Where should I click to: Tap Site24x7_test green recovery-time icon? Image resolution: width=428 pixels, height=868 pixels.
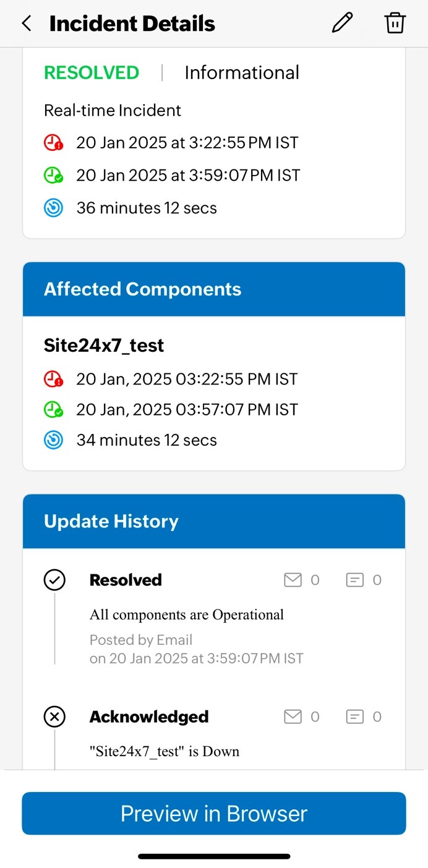pyautogui.click(x=54, y=410)
